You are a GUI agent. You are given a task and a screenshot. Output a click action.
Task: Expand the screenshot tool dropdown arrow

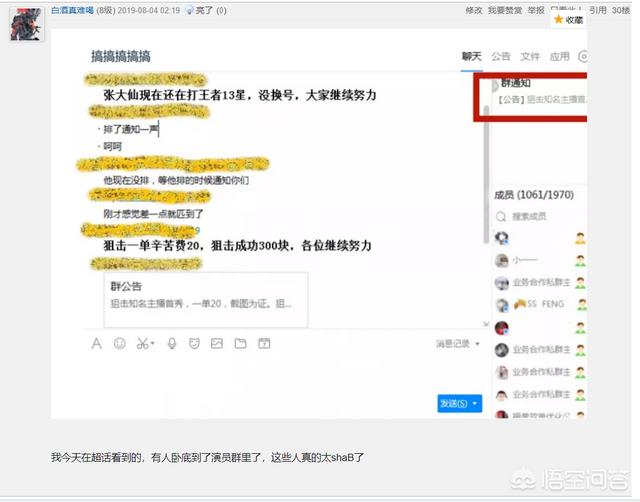point(153,345)
